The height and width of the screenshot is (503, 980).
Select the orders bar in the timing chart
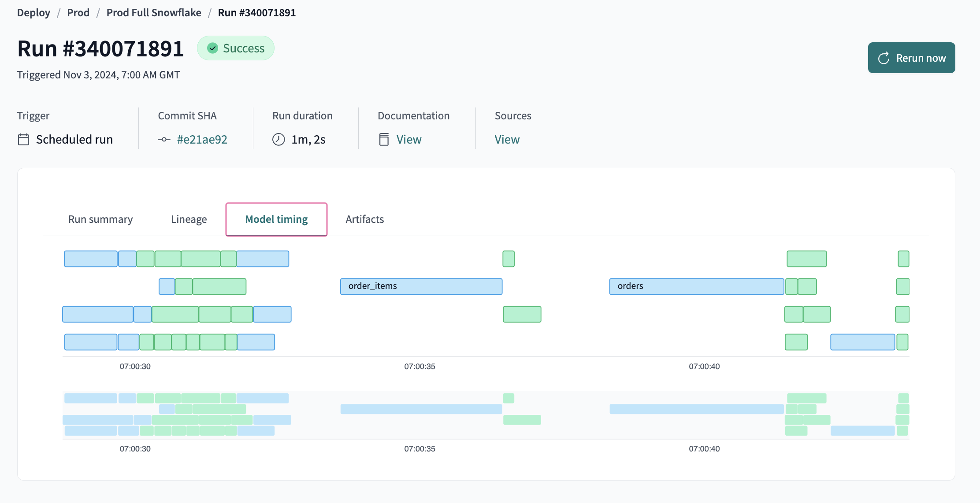(x=696, y=286)
